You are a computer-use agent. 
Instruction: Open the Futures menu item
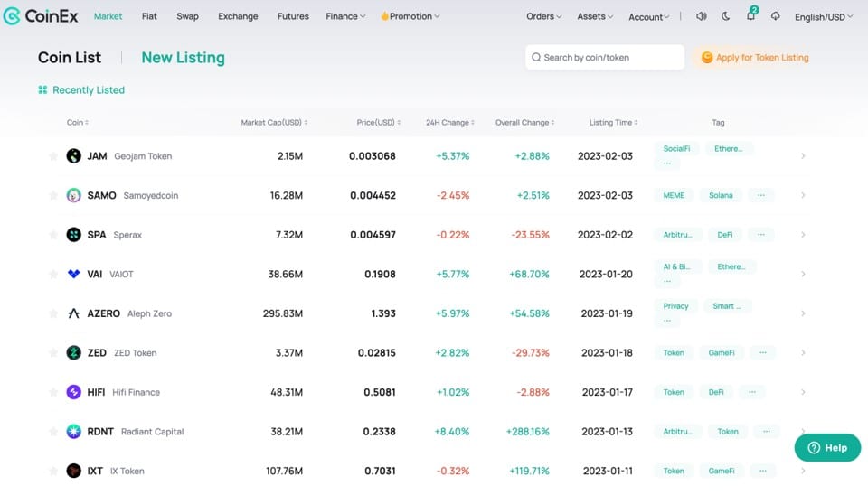coord(293,16)
